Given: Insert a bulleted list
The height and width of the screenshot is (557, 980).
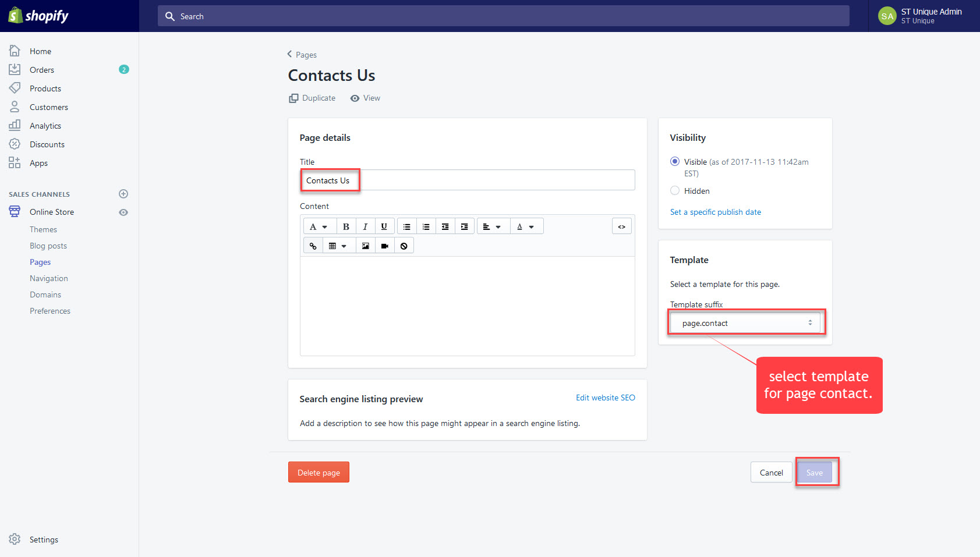Looking at the screenshot, I should (407, 226).
